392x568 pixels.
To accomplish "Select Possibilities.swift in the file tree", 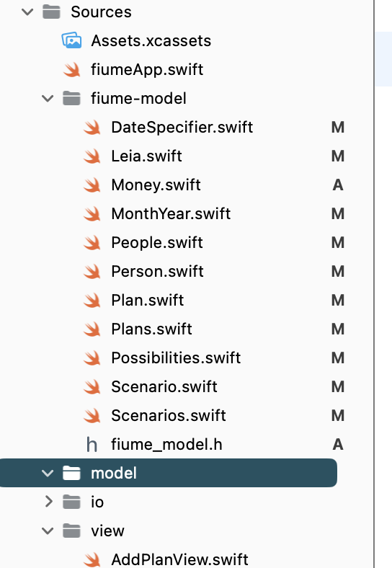I will coord(176,358).
